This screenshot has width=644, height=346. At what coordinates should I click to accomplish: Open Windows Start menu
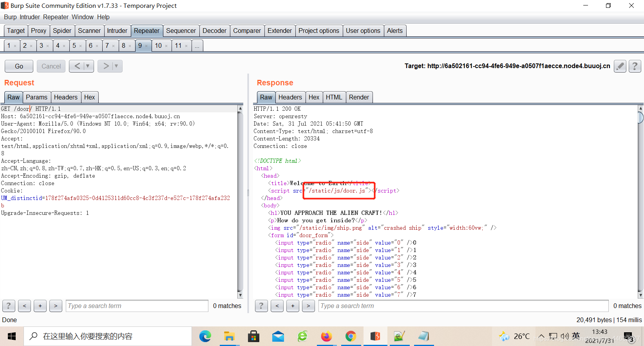tap(12, 336)
